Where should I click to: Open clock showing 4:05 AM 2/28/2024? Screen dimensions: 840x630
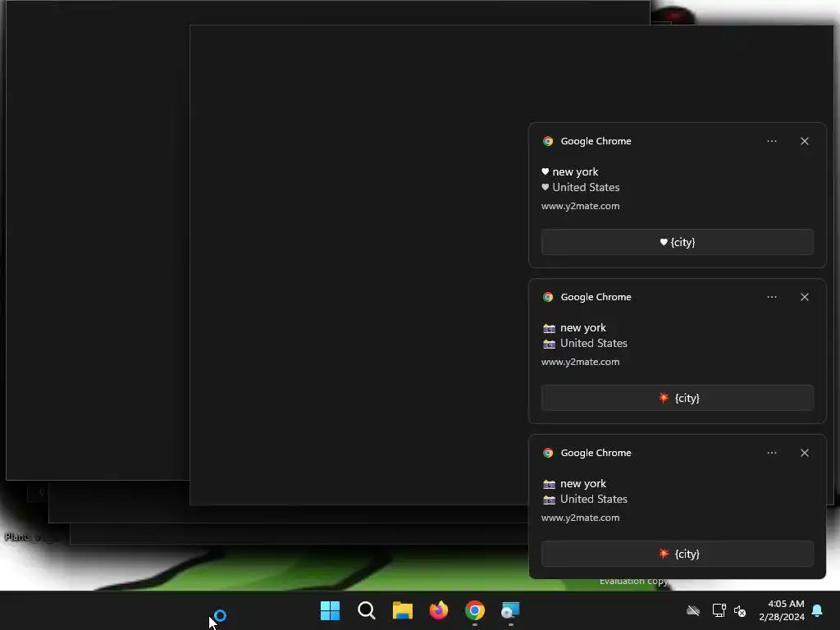coord(782,610)
